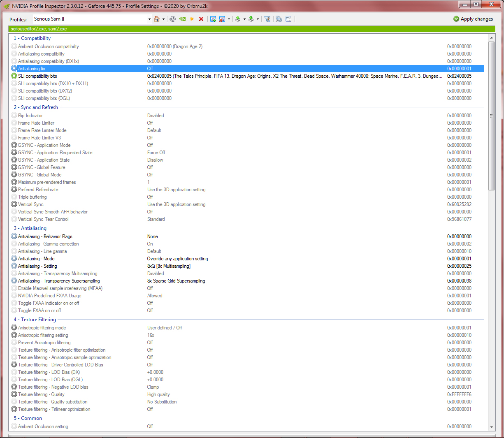
Task: Open the Profiles dropdown list
Action: 149,19
